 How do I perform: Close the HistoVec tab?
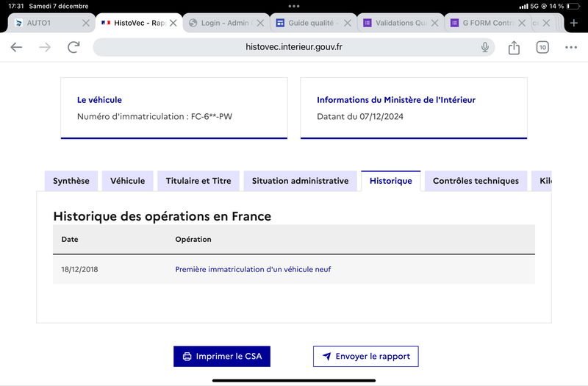point(173,24)
